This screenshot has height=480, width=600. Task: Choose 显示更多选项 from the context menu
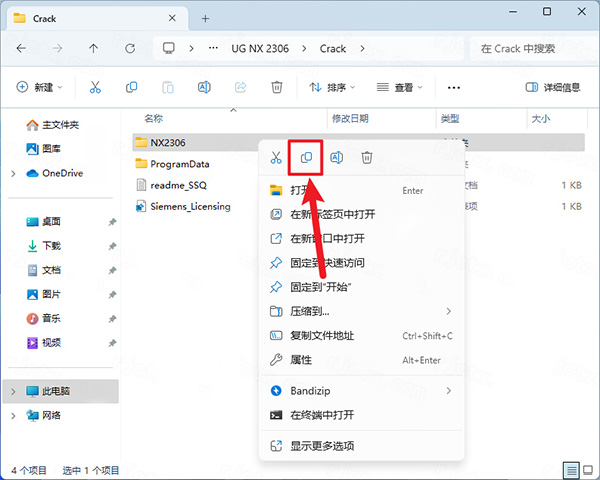pyautogui.click(x=362, y=446)
